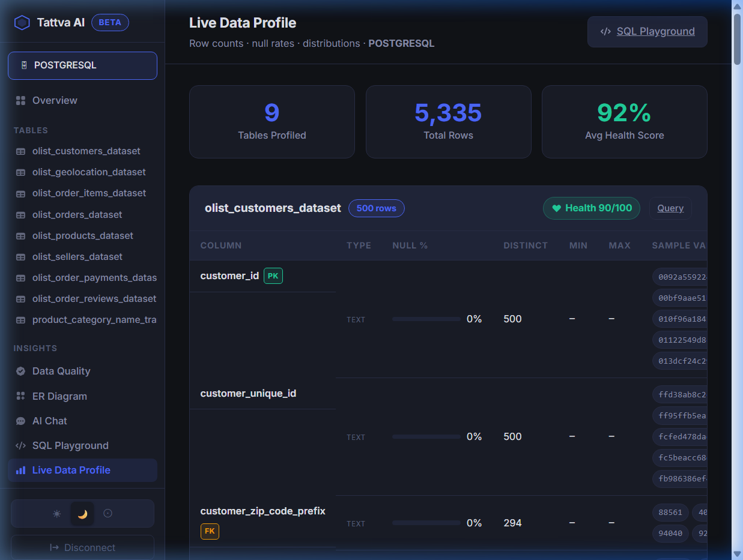Screen dimensions: 743x560
Task: Open the Query link for olist_customers_dataset
Action: (x=670, y=208)
